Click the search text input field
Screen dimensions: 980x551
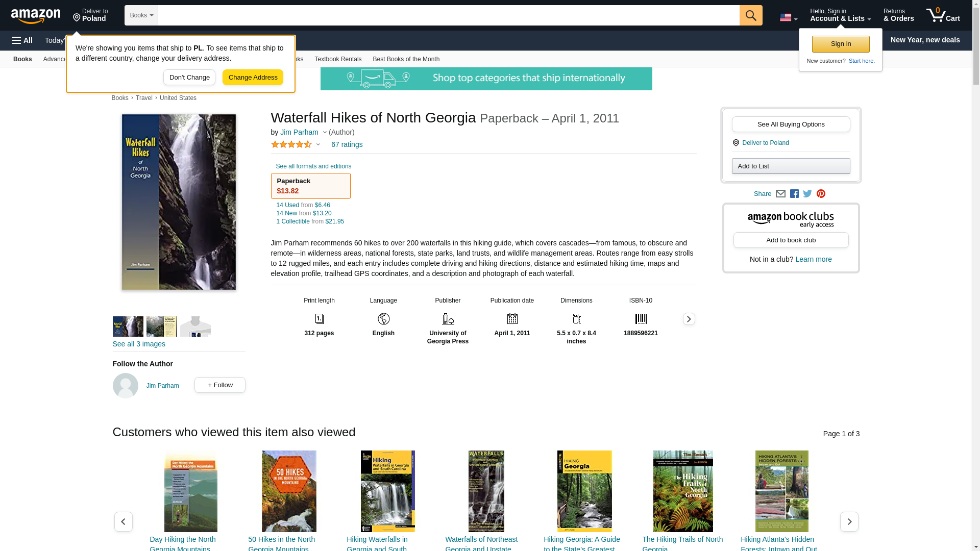point(448,15)
